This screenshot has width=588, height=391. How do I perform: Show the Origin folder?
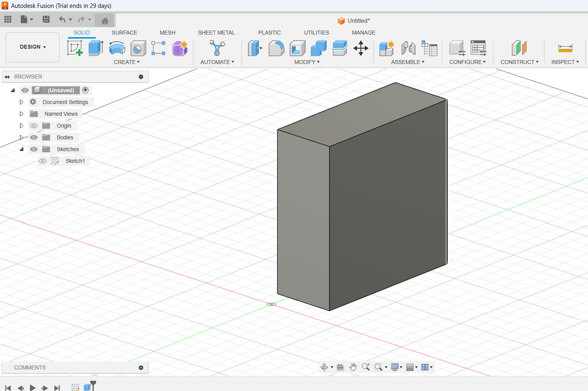click(34, 126)
